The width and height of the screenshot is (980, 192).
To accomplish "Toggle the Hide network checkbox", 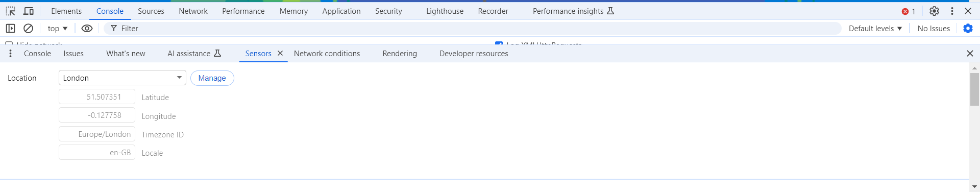I will (x=9, y=43).
